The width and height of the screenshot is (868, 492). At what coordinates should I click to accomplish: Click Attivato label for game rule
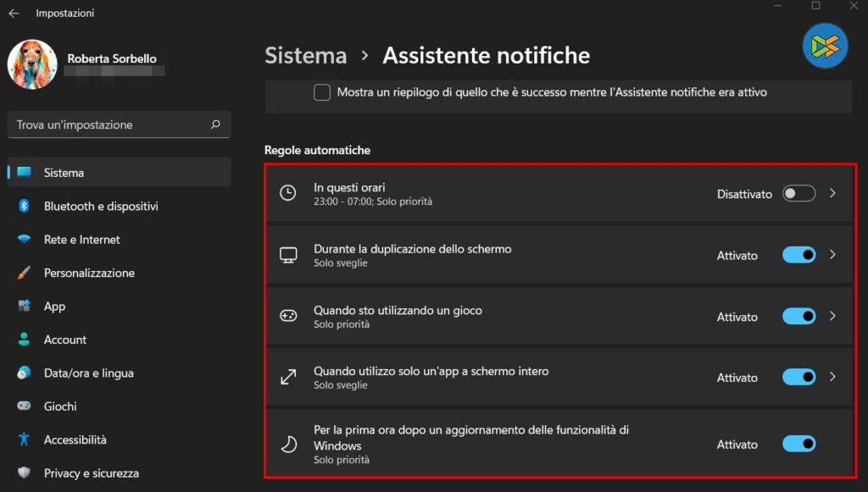(737, 317)
